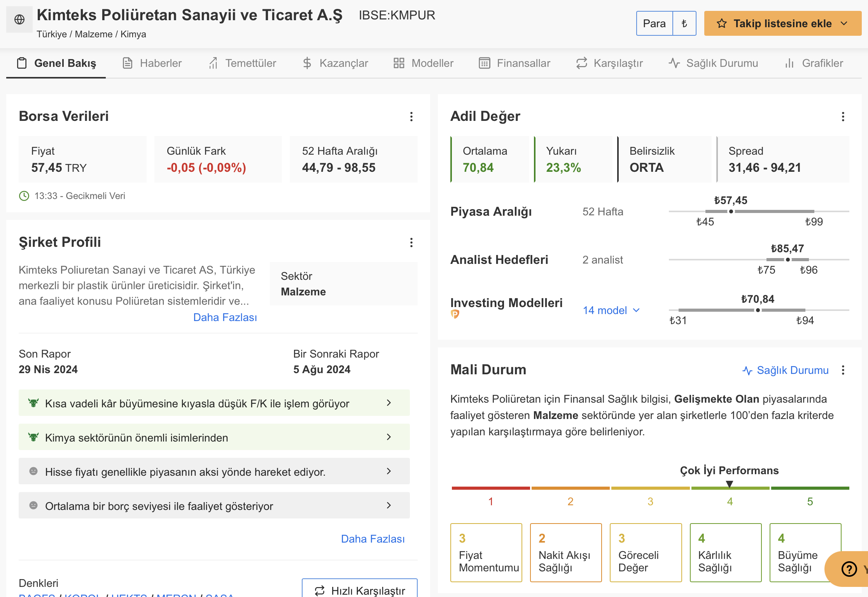The image size is (868, 597).
Task: Click Daha Fazlası under company description
Action: [x=225, y=317]
